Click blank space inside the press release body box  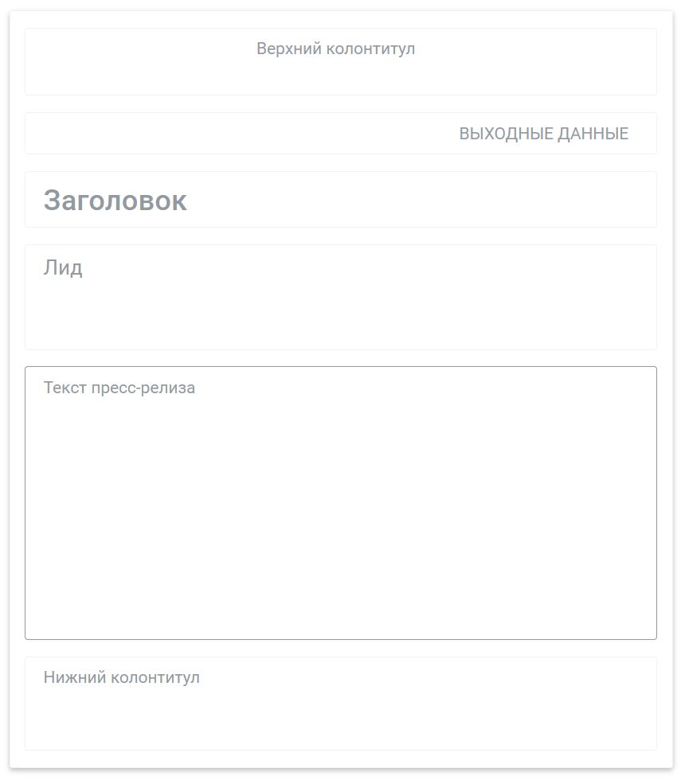(x=340, y=525)
